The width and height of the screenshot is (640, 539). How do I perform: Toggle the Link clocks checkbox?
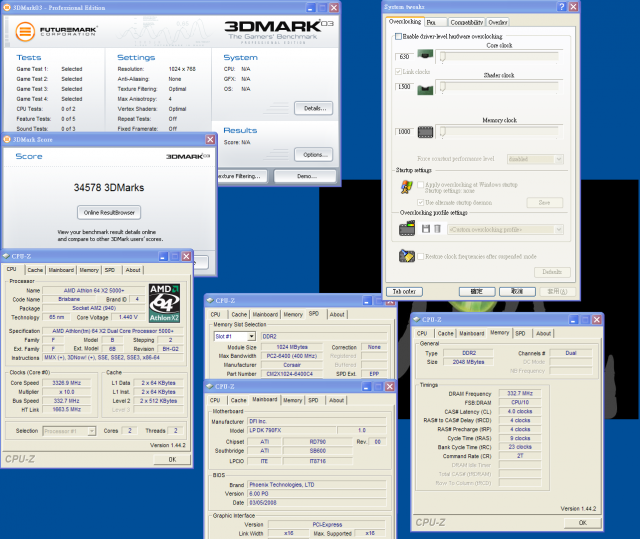[398, 71]
